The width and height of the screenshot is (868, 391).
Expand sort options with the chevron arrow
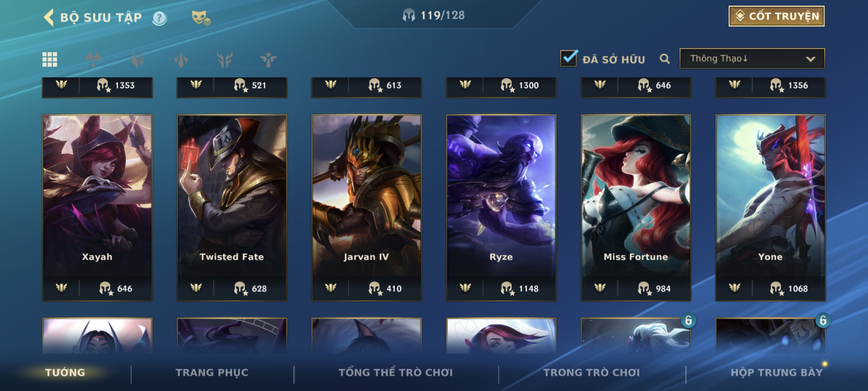coord(810,59)
